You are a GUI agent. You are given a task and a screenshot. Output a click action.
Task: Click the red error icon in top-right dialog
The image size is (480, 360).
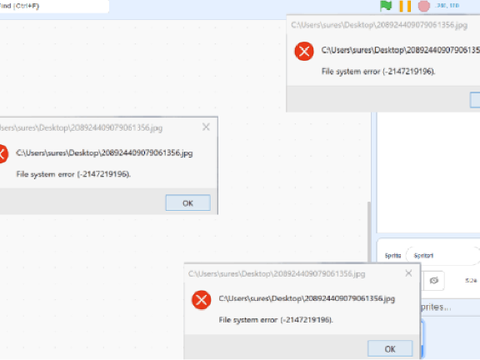304,51
